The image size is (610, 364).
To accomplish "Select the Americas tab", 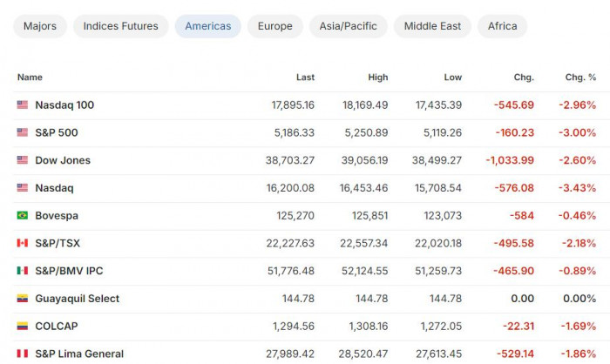I will pos(207,26).
